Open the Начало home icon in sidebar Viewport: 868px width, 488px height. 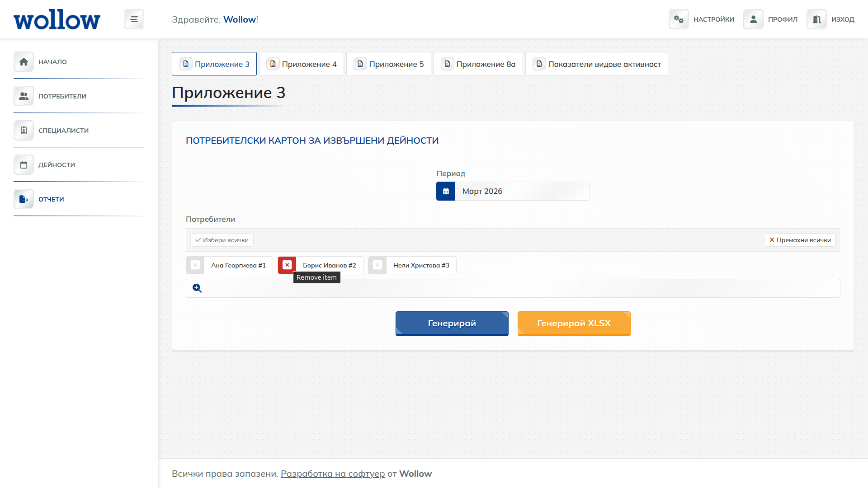(23, 61)
